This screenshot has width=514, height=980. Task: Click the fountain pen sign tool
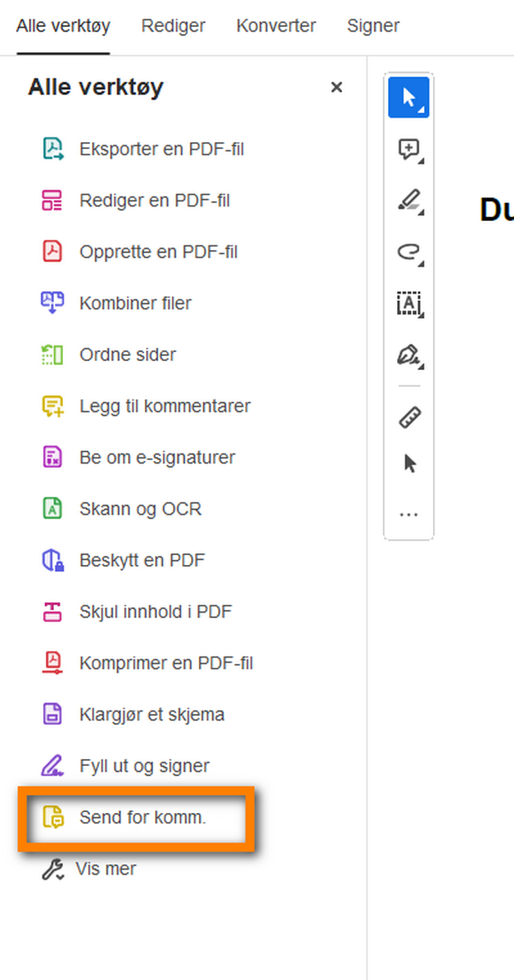point(409,356)
